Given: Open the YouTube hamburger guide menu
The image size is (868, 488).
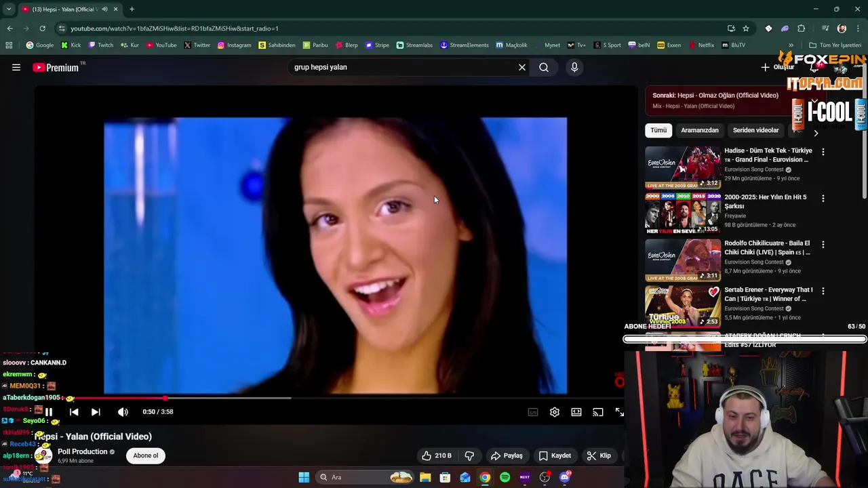Looking at the screenshot, I should 16,67.
